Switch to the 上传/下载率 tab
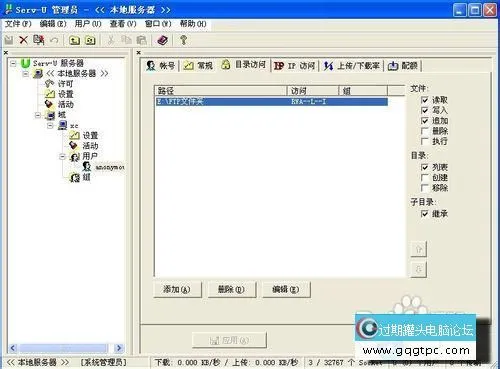Screen dimensions: 500x369 (352, 66)
